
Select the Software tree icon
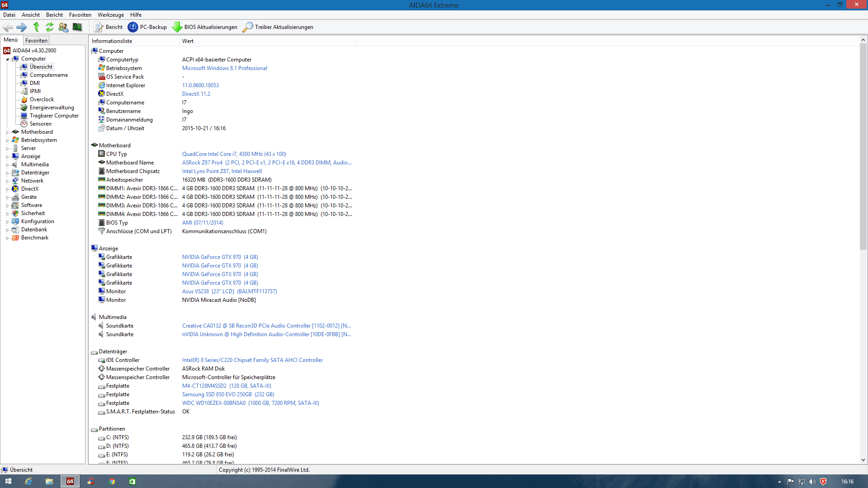tap(15, 205)
